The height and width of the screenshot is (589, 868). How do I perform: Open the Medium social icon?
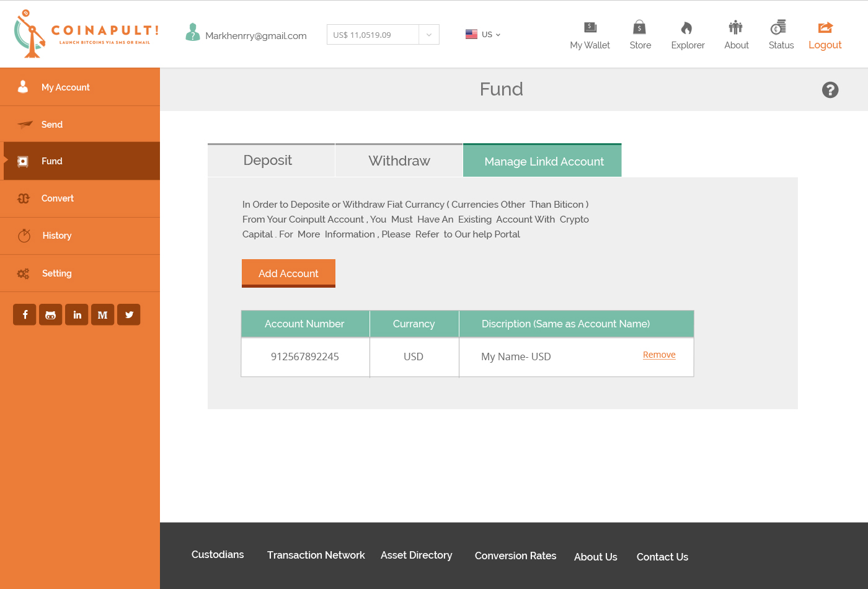tap(103, 314)
